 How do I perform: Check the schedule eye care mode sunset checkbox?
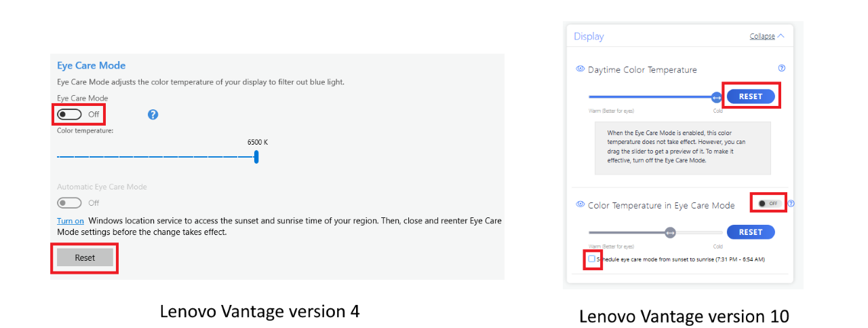[592, 259]
